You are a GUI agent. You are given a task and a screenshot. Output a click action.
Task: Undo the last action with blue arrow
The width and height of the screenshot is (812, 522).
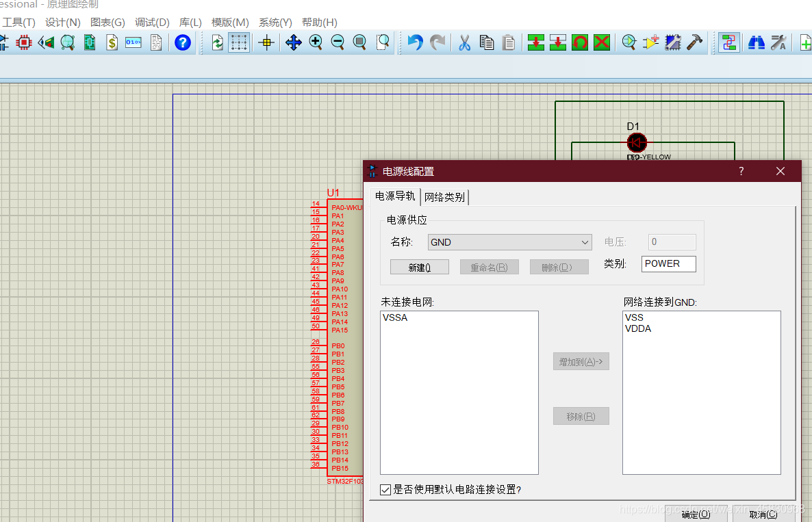(416, 42)
